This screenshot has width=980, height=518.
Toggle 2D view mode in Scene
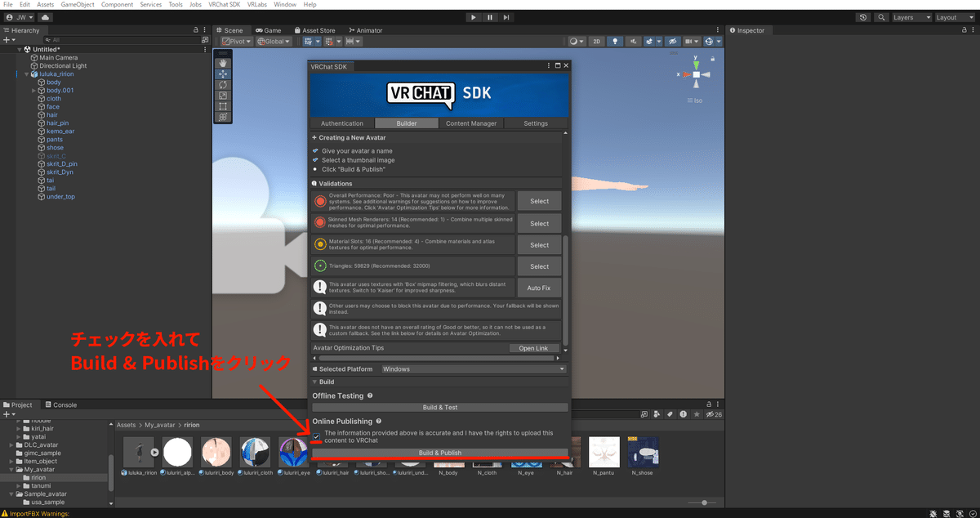pos(597,41)
